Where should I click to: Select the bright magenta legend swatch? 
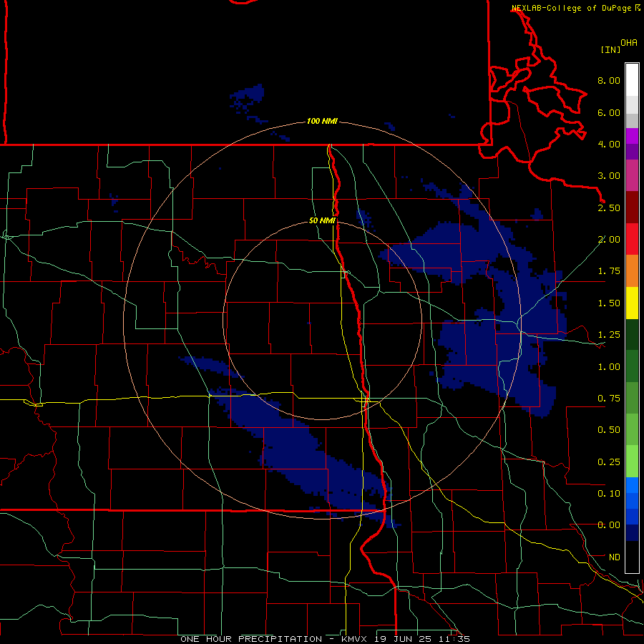pos(632,136)
